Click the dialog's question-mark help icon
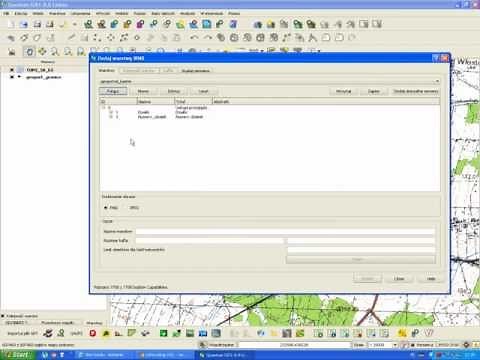 [x=435, y=58]
